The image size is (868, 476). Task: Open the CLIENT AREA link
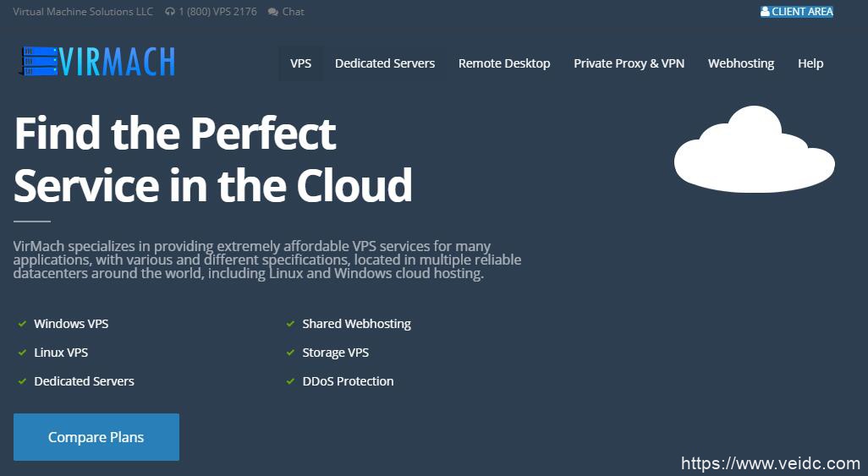tap(802, 12)
